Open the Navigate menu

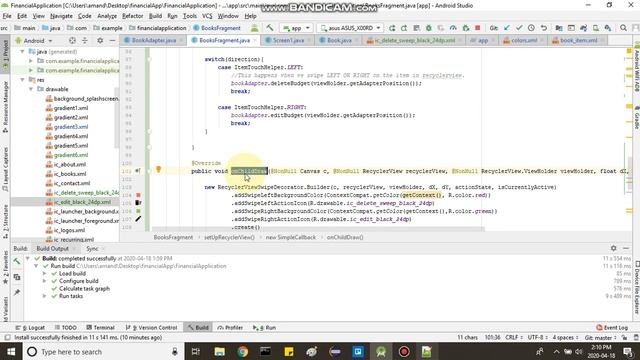61,16
